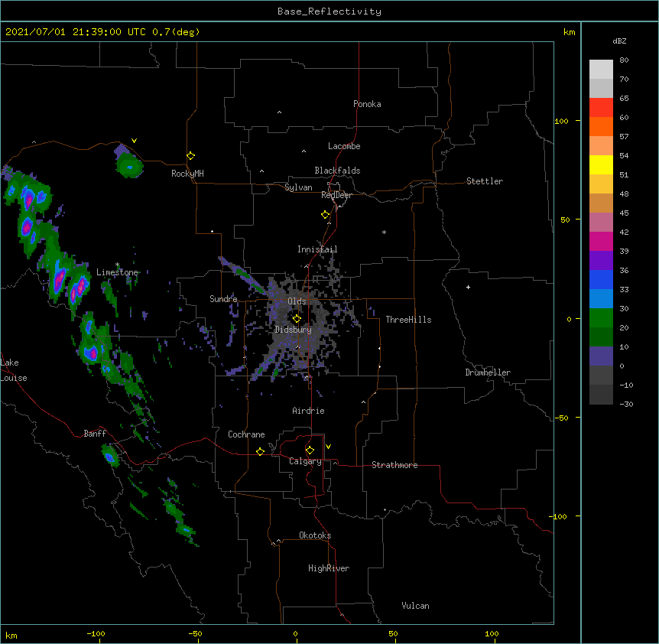The image size is (659, 644).
Task: Click the 100 tick label on right axis
Action: click(561, 122)
